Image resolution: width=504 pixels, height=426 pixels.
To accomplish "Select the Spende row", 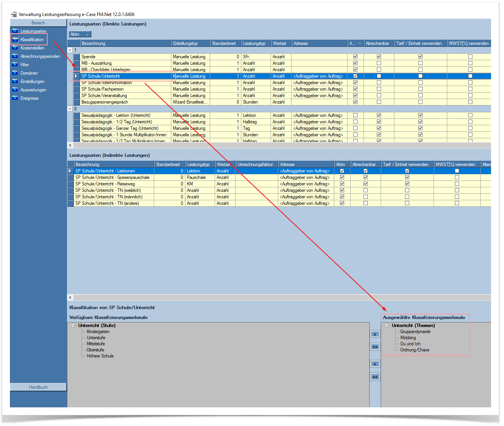I will pyautogui.click(x=282, y=57).
